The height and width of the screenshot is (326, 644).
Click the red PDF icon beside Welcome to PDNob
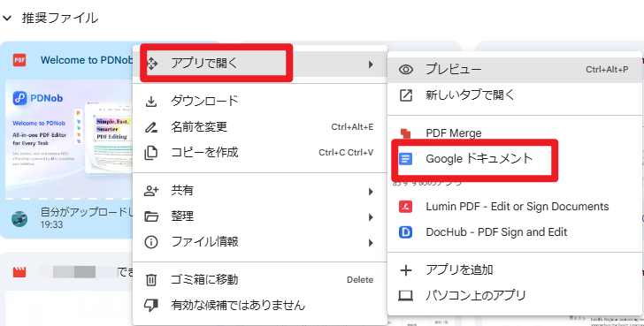(x=19, y=60)
